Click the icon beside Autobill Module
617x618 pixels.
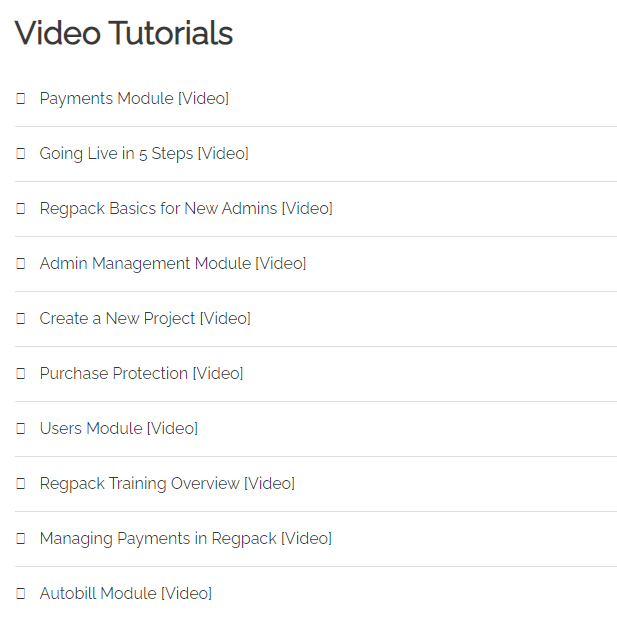(x=20, y=593)
